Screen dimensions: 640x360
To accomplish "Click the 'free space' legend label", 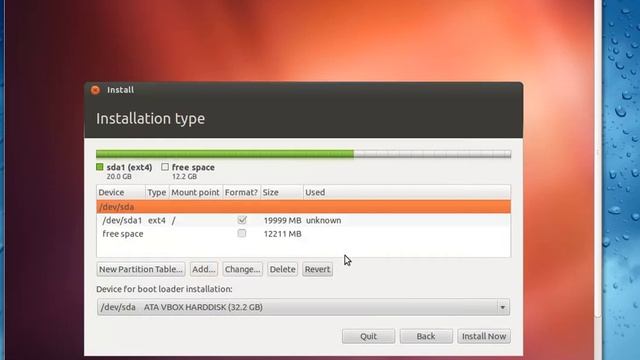I will point(193,167).
